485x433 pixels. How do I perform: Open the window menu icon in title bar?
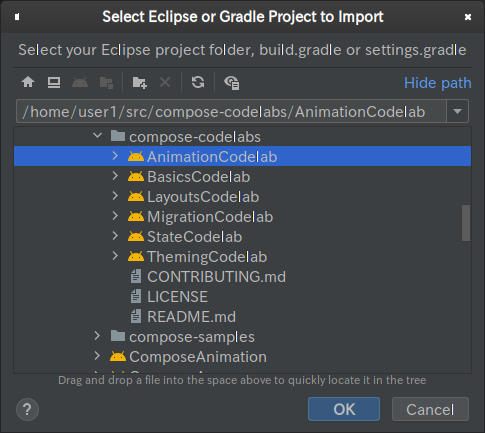(17, 17)
